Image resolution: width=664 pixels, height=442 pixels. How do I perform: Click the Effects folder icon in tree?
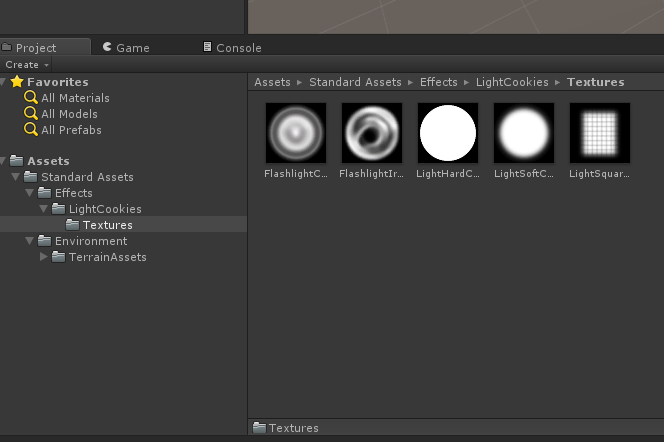[x=44, y=193]
